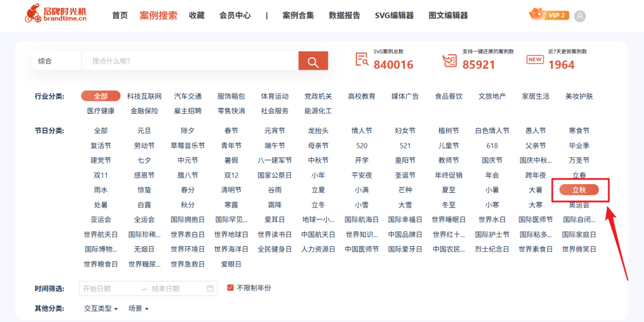Screen dimensions: 644x322
Task: Open the 综合 search type dropdown
Action: [57, 61]
